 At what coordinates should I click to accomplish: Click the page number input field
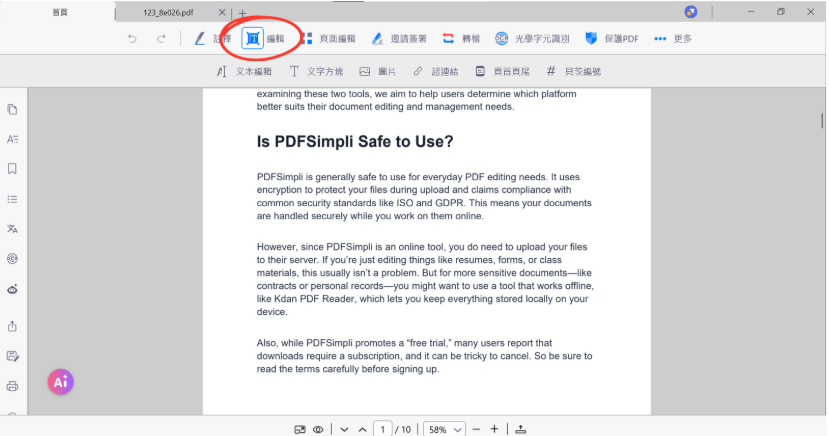[382, 429]
